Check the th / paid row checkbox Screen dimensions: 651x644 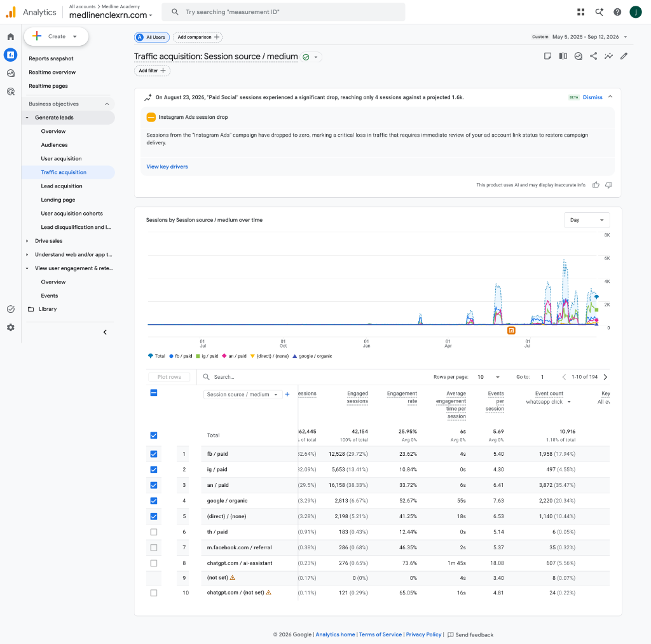tap(154, 532)
